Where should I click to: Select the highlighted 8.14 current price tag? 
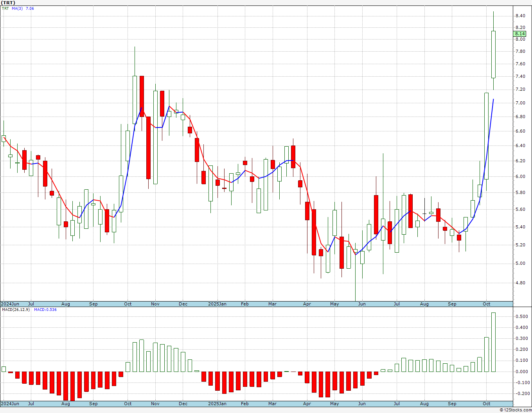point(520,34)
